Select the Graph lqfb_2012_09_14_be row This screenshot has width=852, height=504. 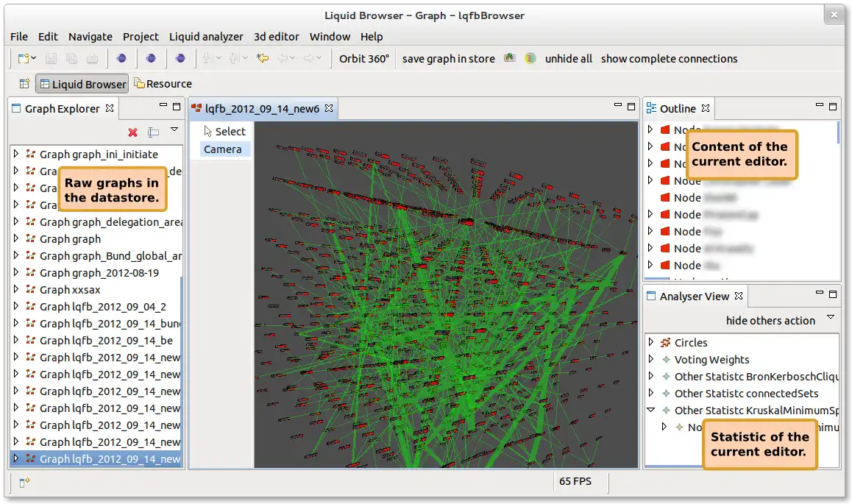[96, 341]
